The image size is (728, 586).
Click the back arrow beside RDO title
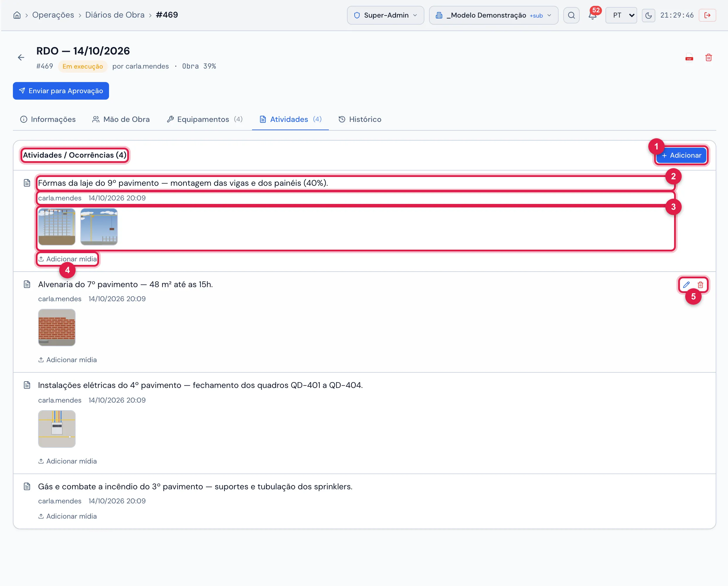(x=21, y=57)
